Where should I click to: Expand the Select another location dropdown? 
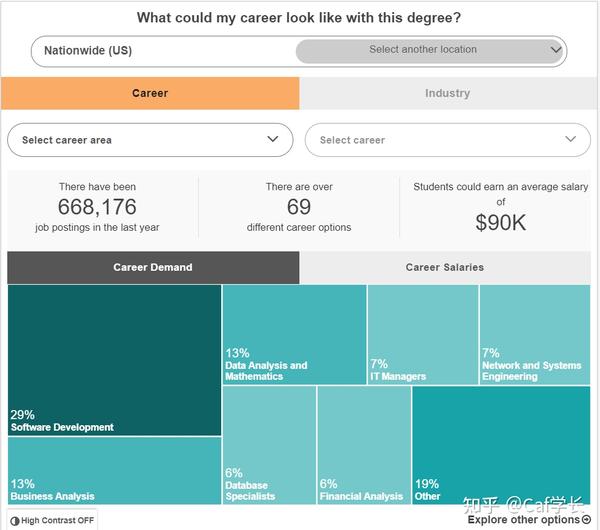click(x=429, y=51)
